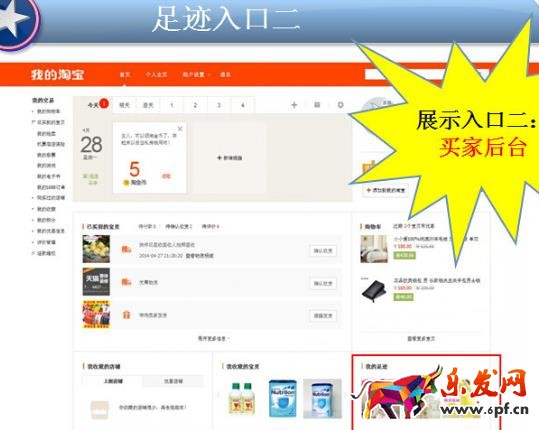The width and height of the screenshot is (539, 430).
Task: Open 查看更多宝贝 under 购物车
Action: (x=421, y=339)
